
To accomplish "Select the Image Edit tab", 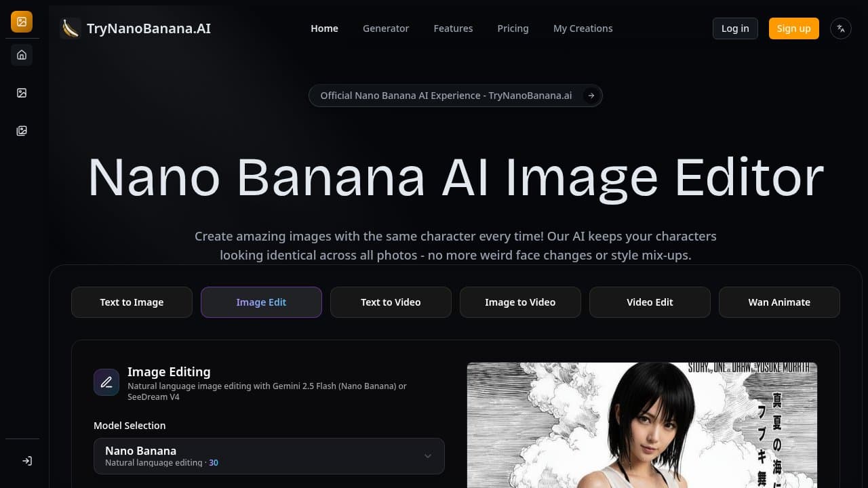I will coord(261,302).
